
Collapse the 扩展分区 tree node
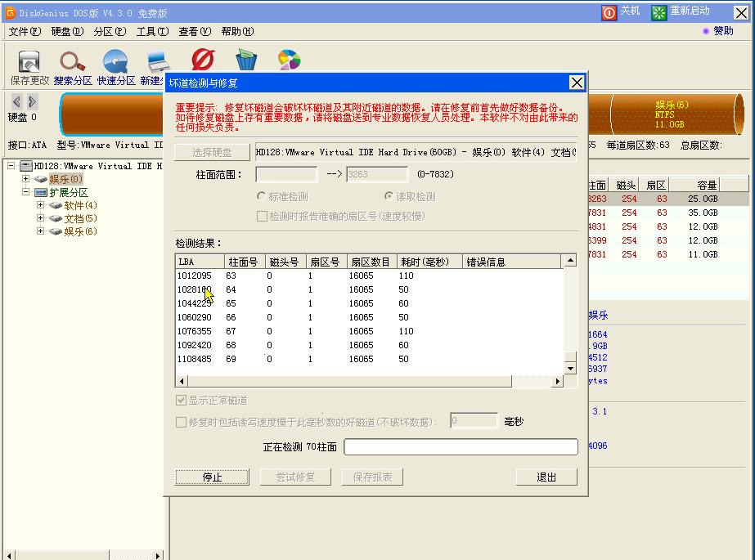25,192
